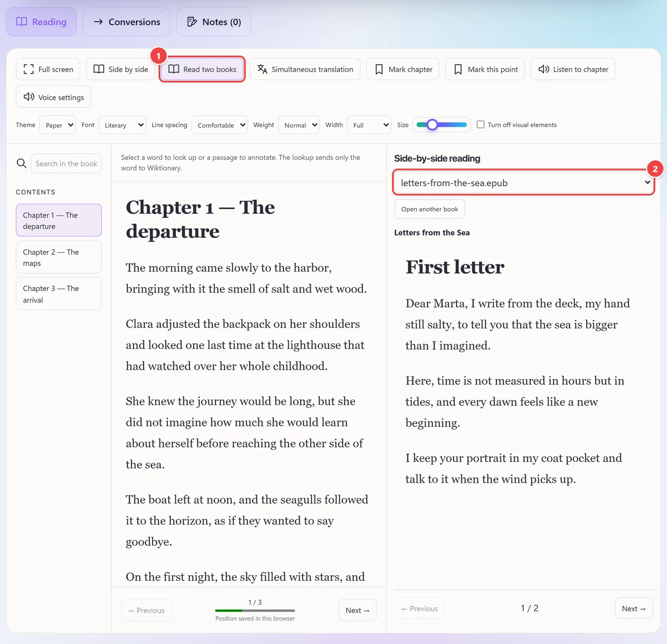Open the Notes (0) tab
The height and width of the screenshot is (644, 667).
[x=213, y=22]
